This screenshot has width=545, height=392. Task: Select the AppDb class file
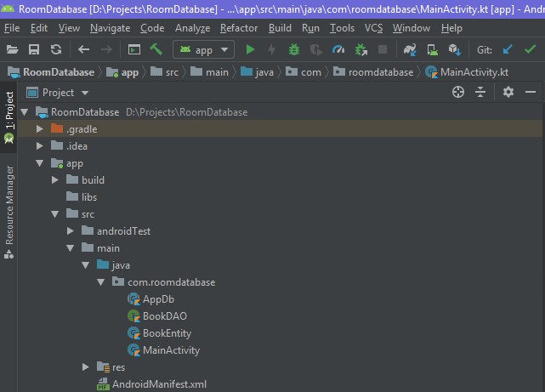150,299
